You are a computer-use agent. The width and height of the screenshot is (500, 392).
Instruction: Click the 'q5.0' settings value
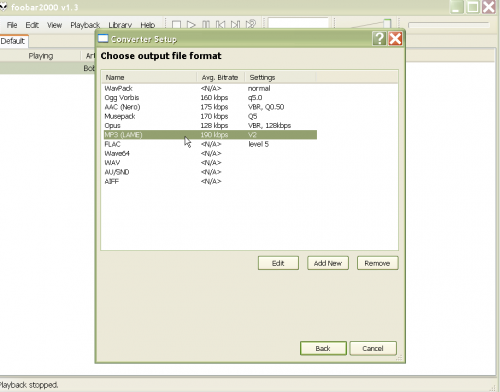click(255, 98)
